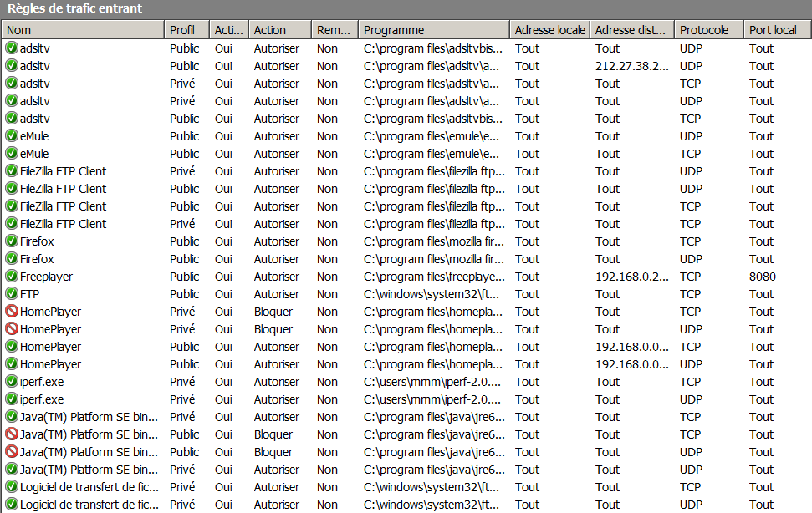The width and height of the screenshot is (812, 513).
Task: Click the green check icon beside FTP rule
Action: 12,294
